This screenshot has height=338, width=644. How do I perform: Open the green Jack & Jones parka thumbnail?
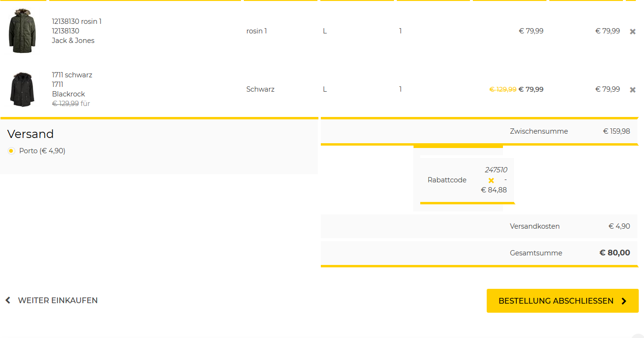22,31
